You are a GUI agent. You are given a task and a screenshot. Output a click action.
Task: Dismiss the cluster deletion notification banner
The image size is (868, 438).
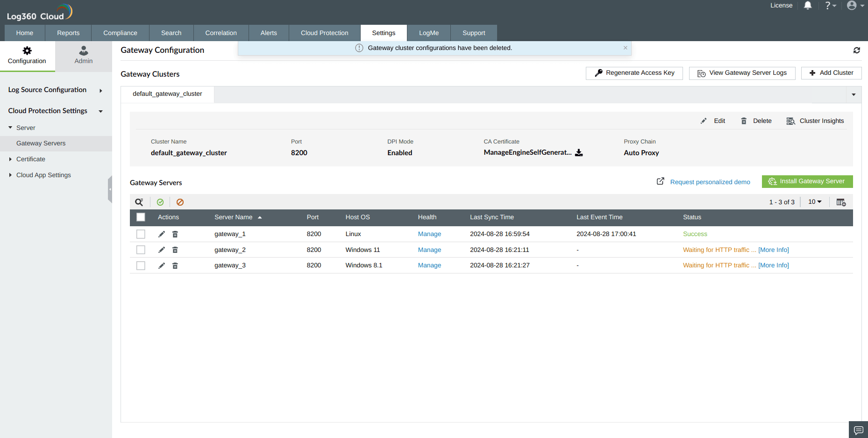(625, 48)
